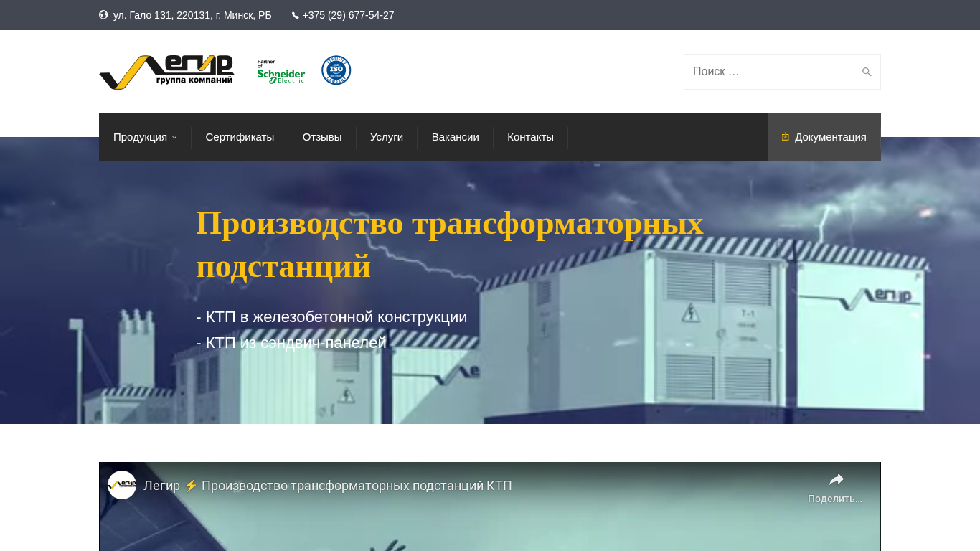
Task: Click the phone icon beside the number
Action: pyautogui.click(x=295, y=15)
